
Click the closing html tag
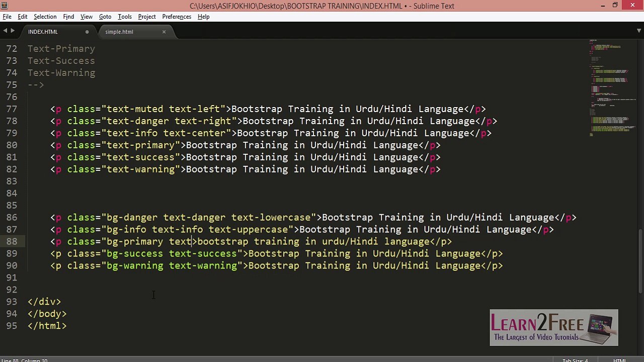(47, 326)
